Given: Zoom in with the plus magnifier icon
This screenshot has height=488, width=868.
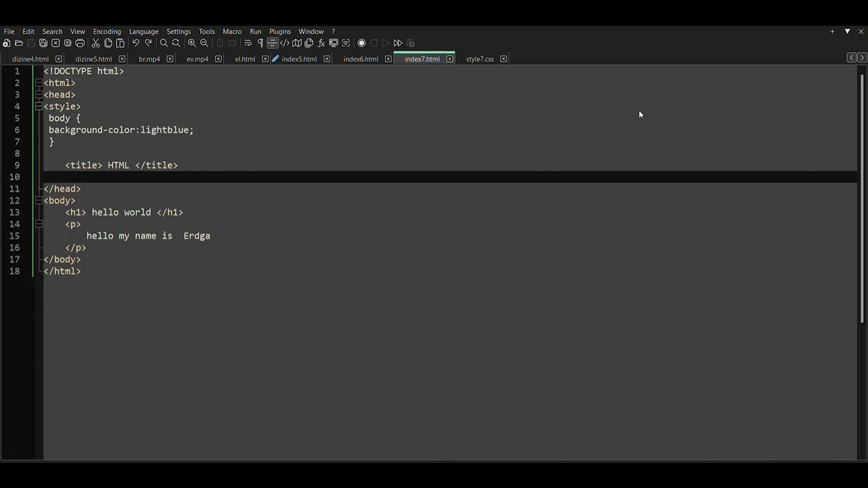Looking at the screenshot, I should [x=192, y=43].
